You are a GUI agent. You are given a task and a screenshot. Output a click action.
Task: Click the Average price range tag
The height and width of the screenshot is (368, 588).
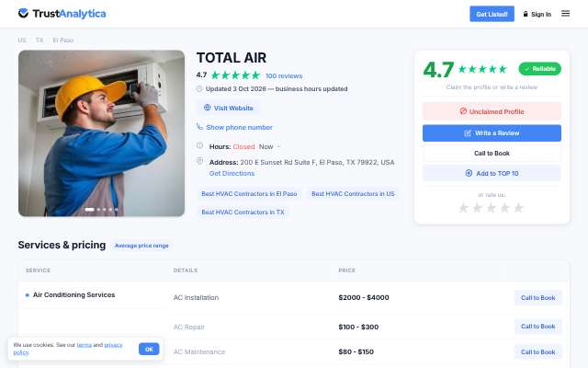tap(141, 246)
